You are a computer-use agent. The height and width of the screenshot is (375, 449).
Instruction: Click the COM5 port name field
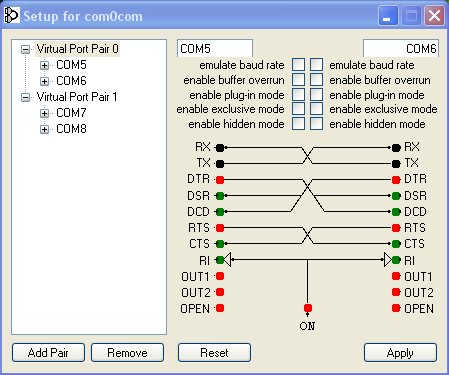215,49
